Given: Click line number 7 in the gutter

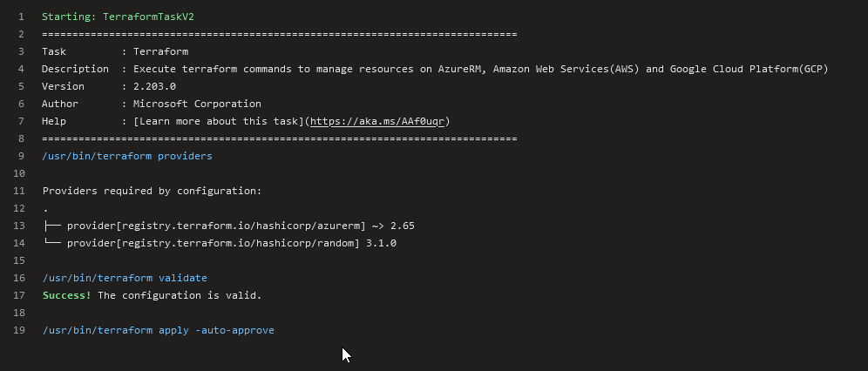Looking at the screenshot, I should click(21, 121).
